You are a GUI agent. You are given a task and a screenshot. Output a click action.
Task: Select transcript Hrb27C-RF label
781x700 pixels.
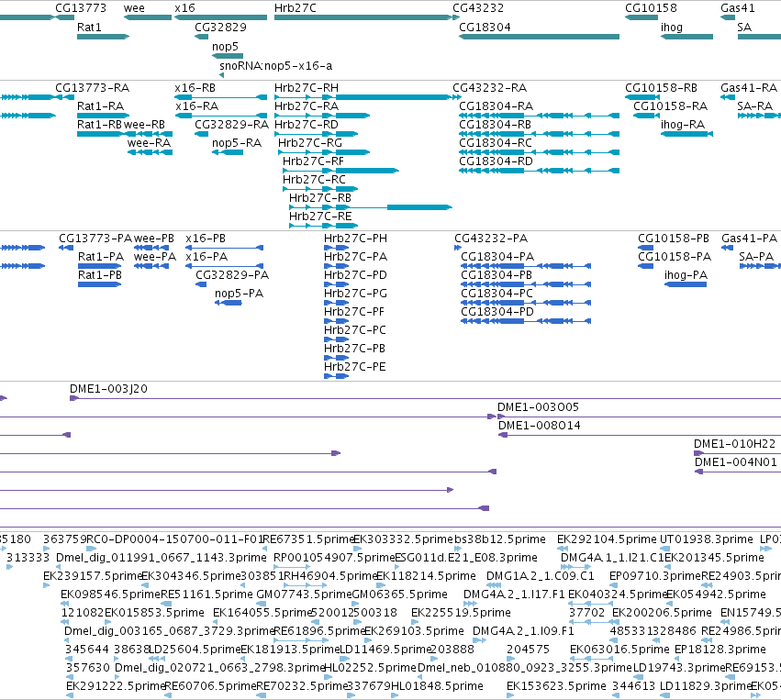tap(313, 161)
